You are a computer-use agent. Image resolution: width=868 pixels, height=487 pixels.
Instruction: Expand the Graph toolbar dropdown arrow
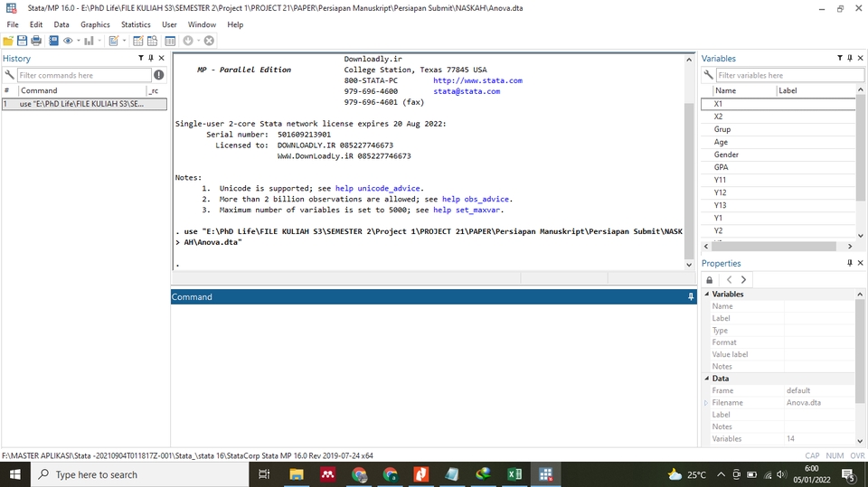[99, 41]
